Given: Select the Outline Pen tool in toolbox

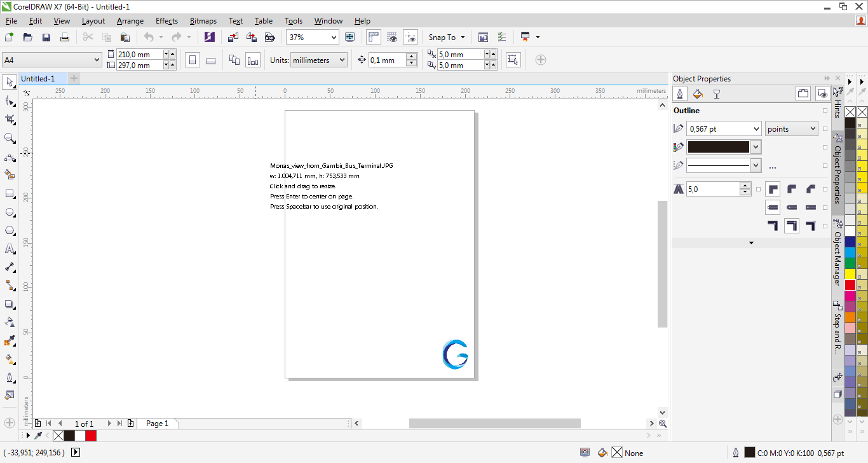Looking at the screenshot, I should tap(10, 378).
